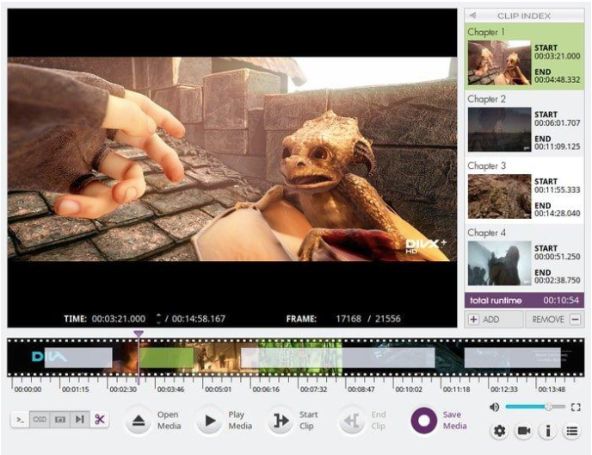Click the skip-to-next frame icon
The image size is (592, 455).
(x=80, y=419)
